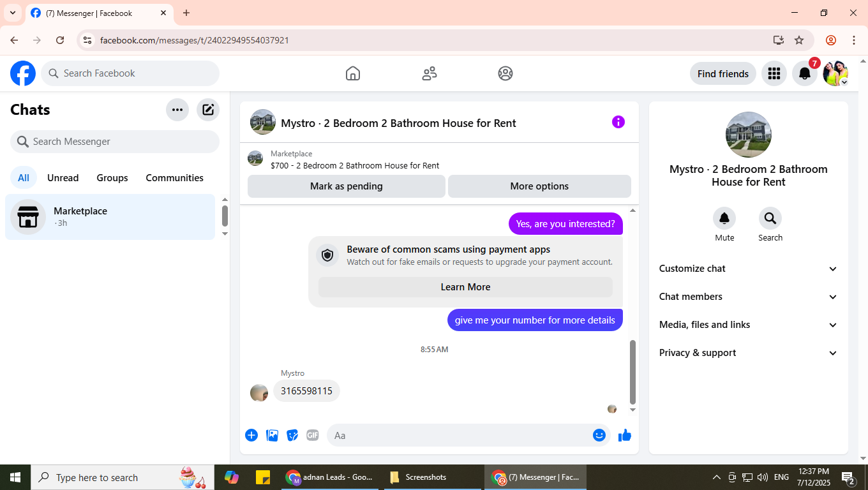This screenshot has height=490, width=868.
Task: Select the All chats filter
Action: click(x=24, y=178)
